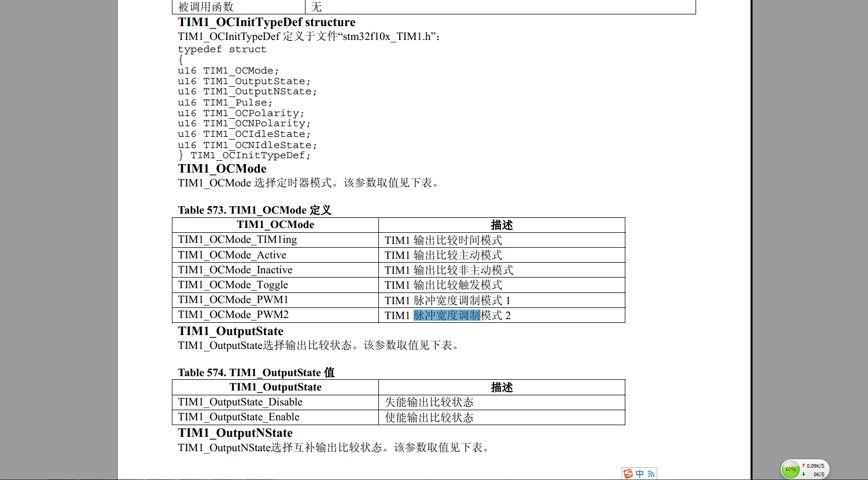This screenshot has height=480, width=868.
Task: Click the TIM1_OCMode_Toggle table cell
Action: [233, 285]
